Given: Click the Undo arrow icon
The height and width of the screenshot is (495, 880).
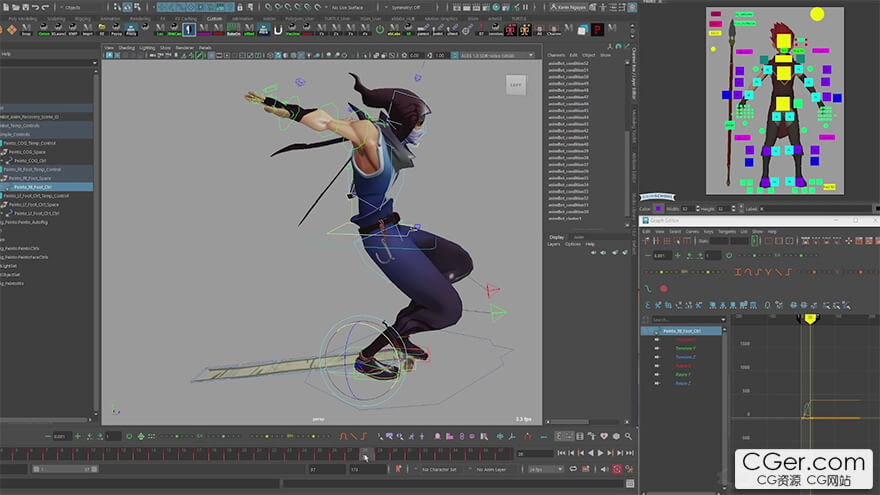Looking at the screenshot, I should coord(35,7).
